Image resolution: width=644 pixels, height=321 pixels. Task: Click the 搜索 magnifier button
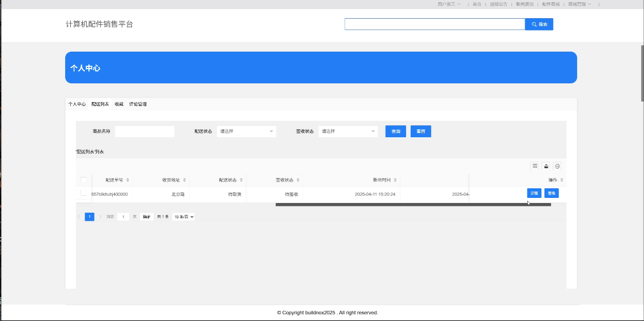point(539,24)
